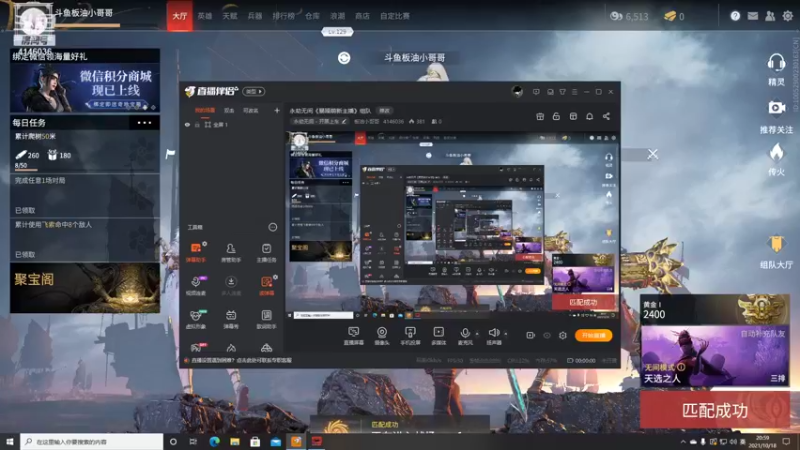This screenshot has height=450, width=800.
Task: Open the bell notifications in streaming app
Action: (589, 116)
